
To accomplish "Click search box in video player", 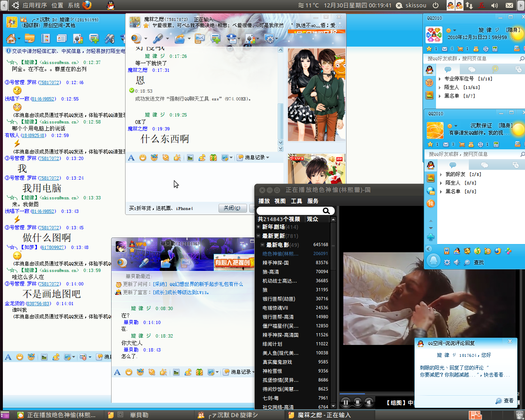I will coord(290,211).
